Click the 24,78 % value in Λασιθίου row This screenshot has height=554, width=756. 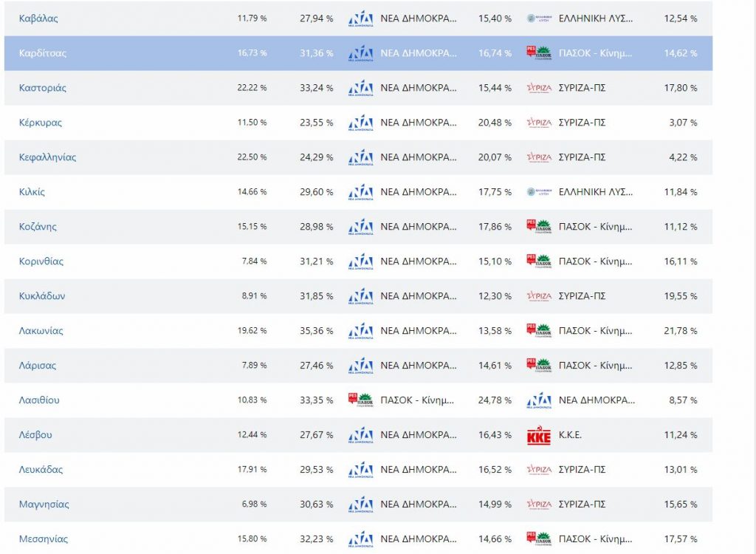495,400
